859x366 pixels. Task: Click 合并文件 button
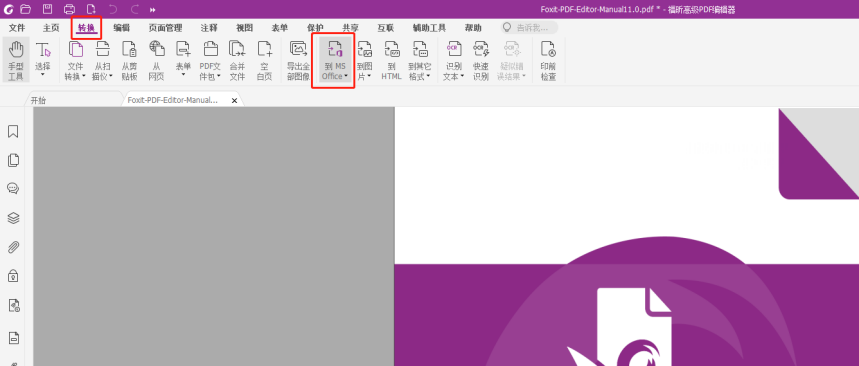237,60
